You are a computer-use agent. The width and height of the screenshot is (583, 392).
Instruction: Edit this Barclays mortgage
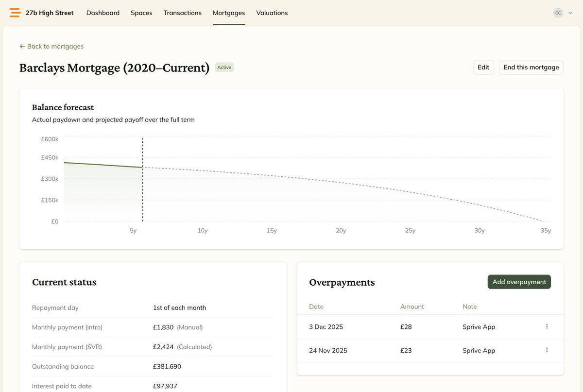coord(483,67)
